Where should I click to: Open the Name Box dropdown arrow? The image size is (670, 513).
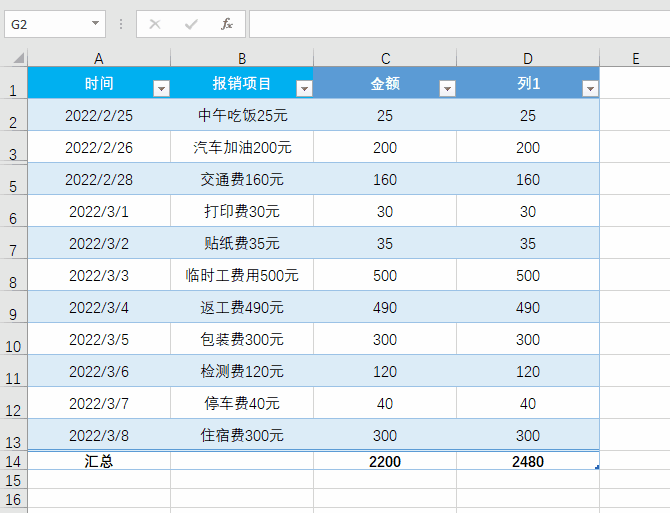click(95, 23)
